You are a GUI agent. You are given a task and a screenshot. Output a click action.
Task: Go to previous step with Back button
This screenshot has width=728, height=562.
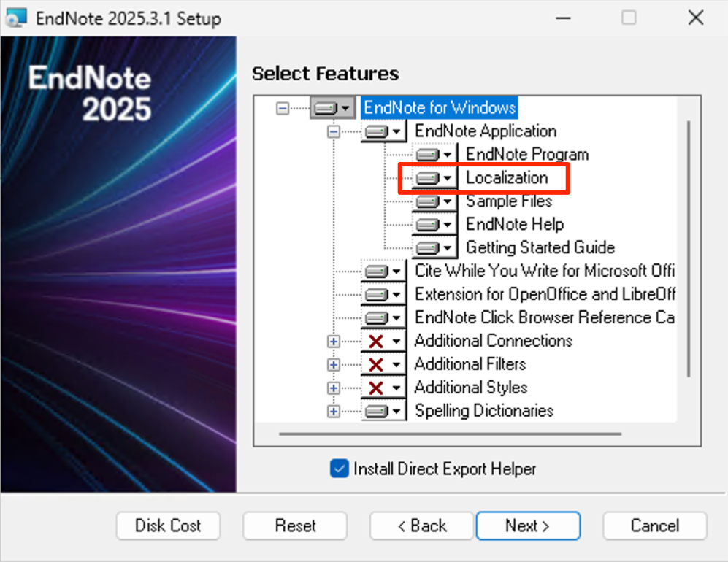[x=422, y=526]
